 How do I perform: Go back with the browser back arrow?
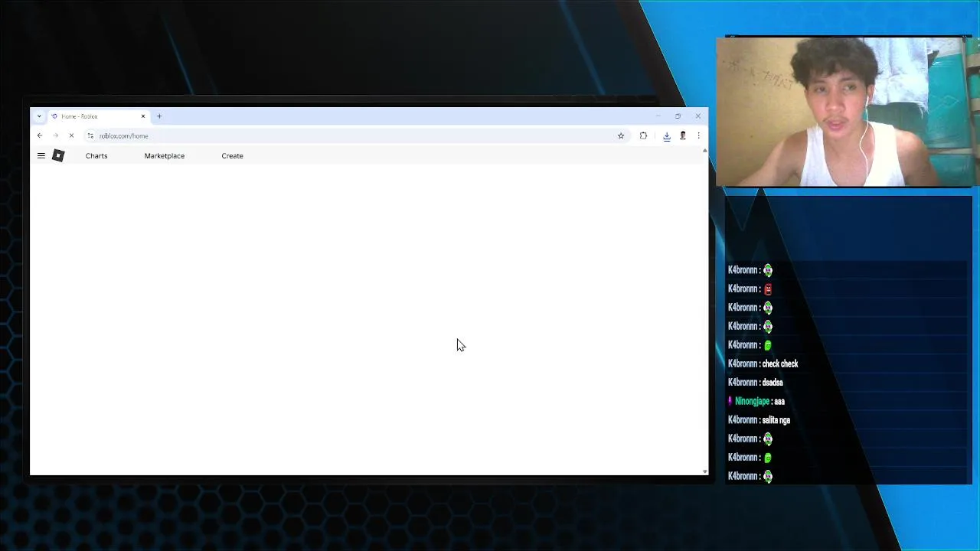point(40,135)
